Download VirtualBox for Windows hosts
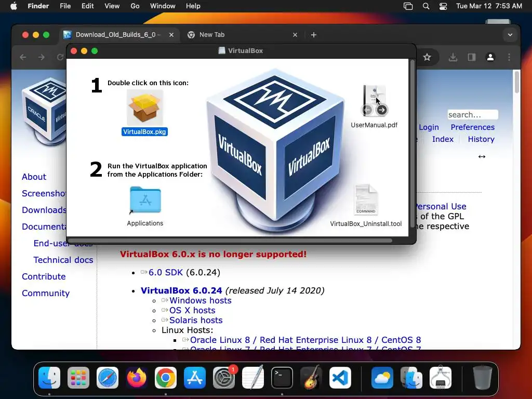Screen dimensions: 532x399 pyautogui.click(x=201, y=301)
